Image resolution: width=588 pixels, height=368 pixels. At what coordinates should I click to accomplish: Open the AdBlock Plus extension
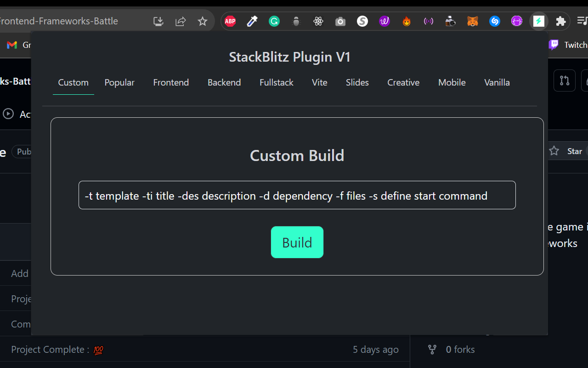[230, 21]
